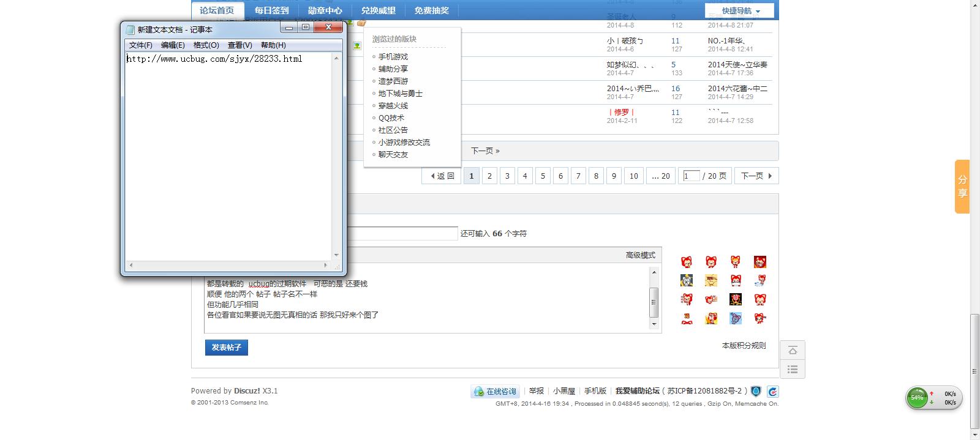Go to 手机游戏 in visited boards list
Viewport: 980px width, 440px height.
pyautogui.click(x=393, y=57)
